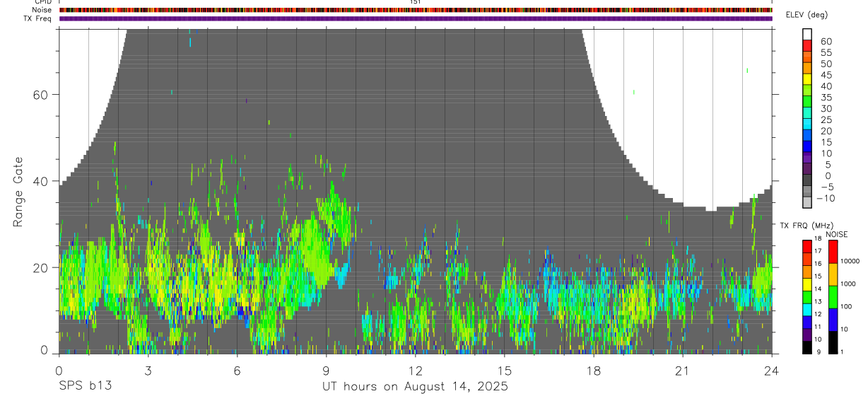
Task: Click the "6" tick label on the UT hours axis
Action: (237, 370)
